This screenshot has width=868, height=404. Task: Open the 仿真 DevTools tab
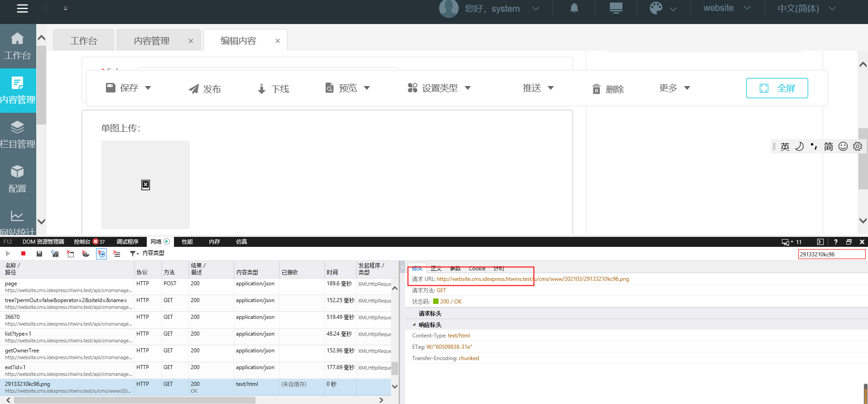(x=241, y=242)
